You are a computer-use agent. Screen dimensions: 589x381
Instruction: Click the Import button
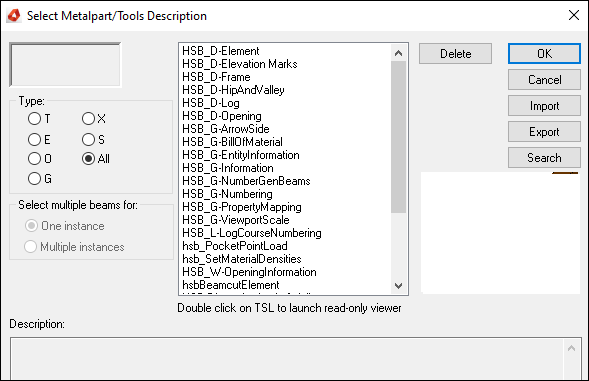tap(544, 106)
